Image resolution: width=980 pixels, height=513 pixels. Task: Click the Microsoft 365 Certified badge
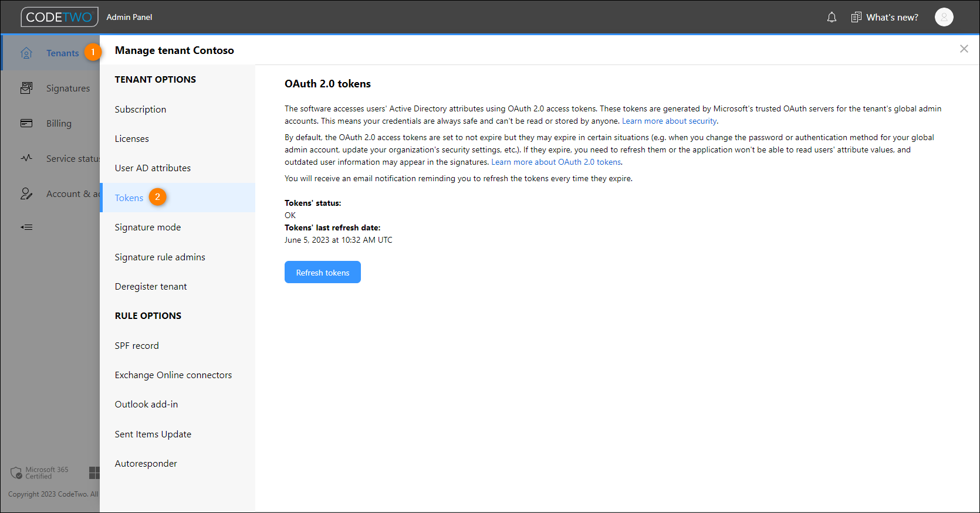40,473
